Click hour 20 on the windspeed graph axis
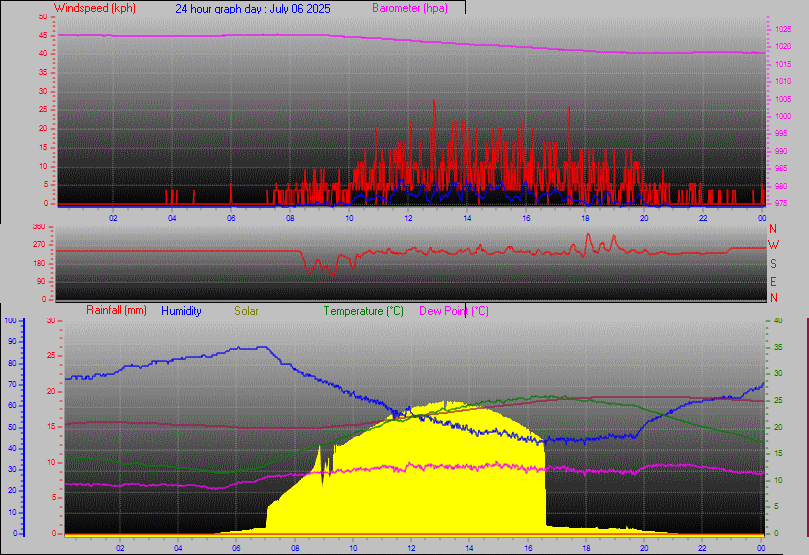The height and width of the screenshot is (555, 809). tap(644, 218)
